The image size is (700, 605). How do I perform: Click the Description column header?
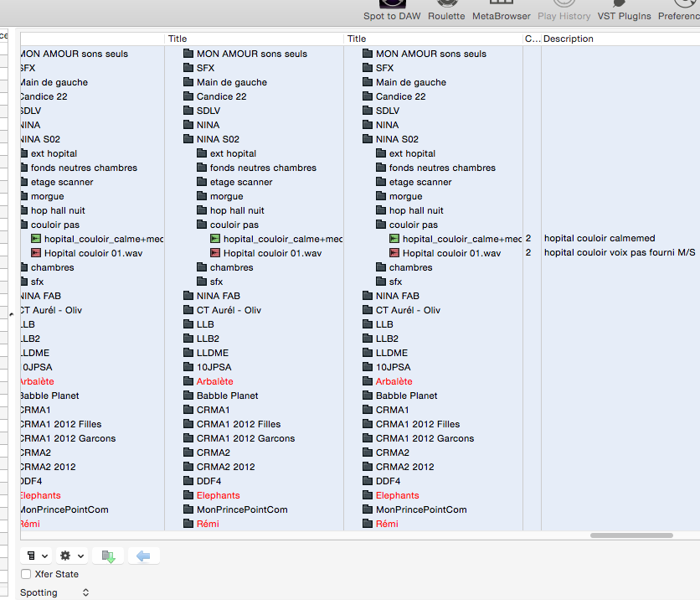(620, 39)
